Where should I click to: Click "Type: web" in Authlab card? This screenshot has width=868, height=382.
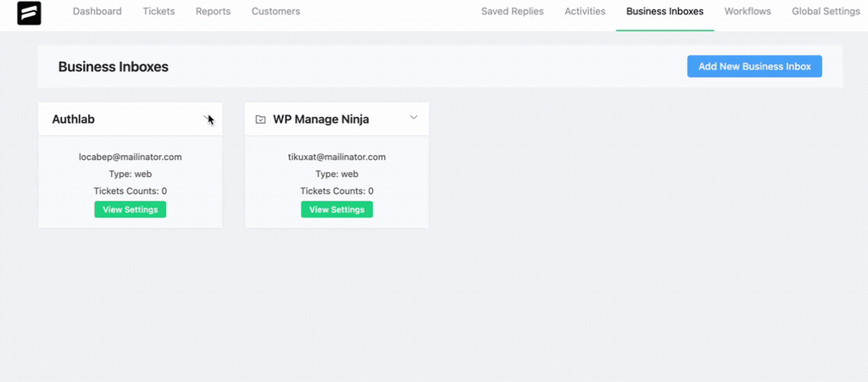coord(130,174)
